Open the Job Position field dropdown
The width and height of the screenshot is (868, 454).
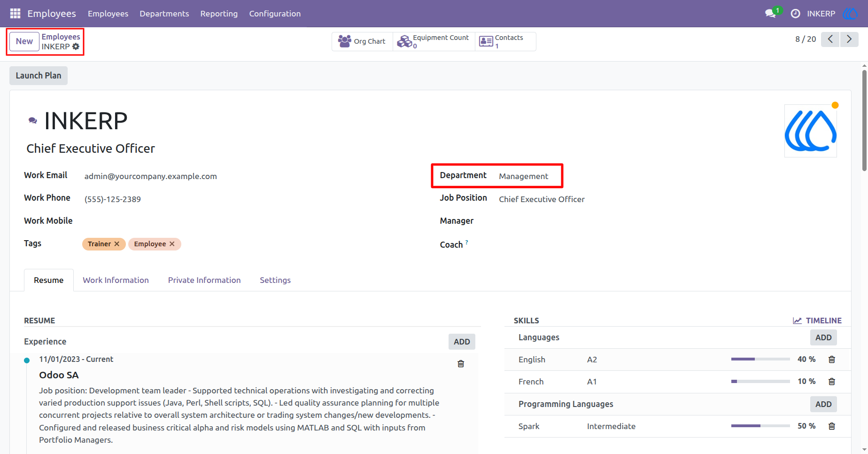point(542,199)
